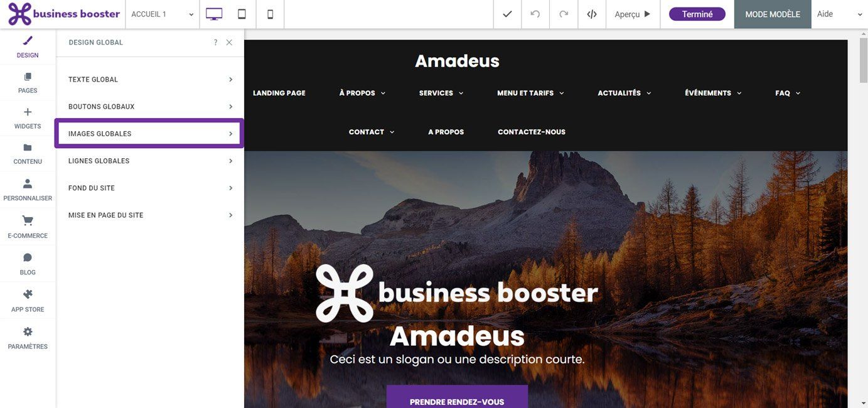Open Fond du site option
The width and height of the screenshot is (868, 408).
click(x=150, y=188)
